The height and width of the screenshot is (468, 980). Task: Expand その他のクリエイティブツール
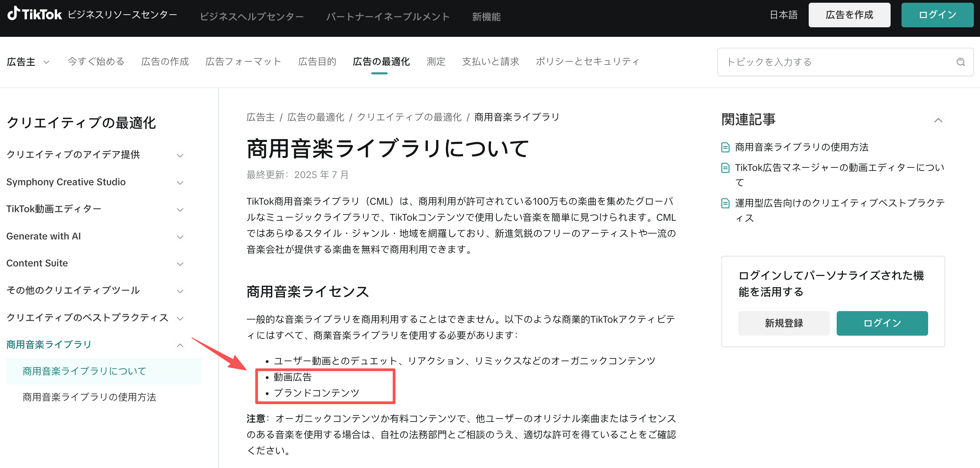(x=180, y=291)
